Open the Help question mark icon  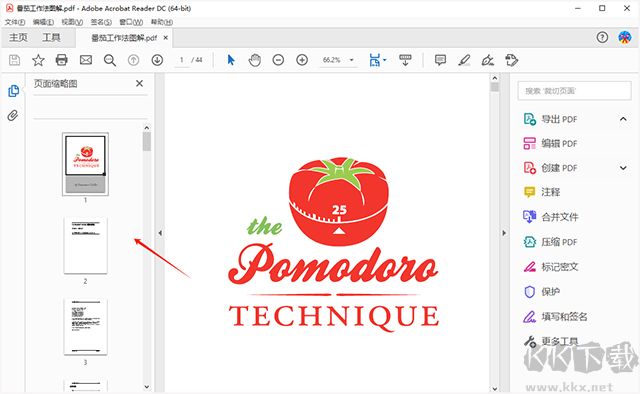602,38
